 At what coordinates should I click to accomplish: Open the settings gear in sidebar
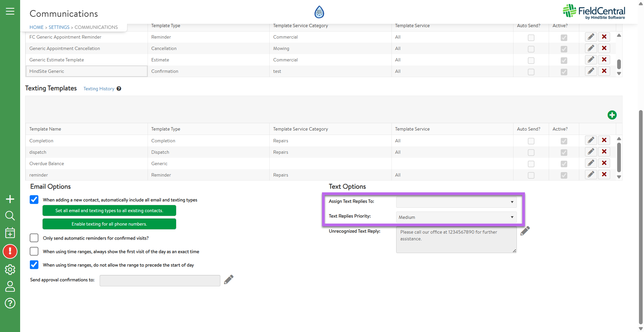(x=10, y=269)
